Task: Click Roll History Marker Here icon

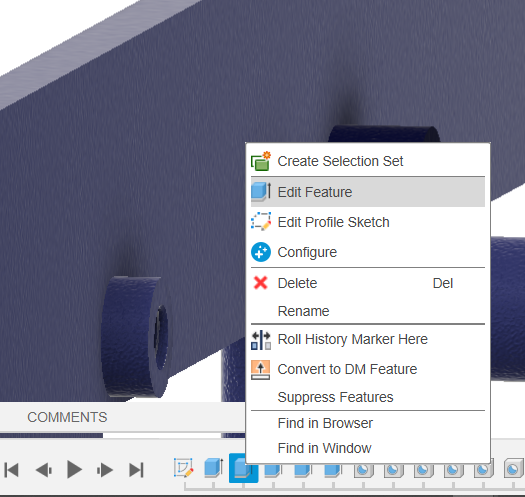Action: (261, 340)
